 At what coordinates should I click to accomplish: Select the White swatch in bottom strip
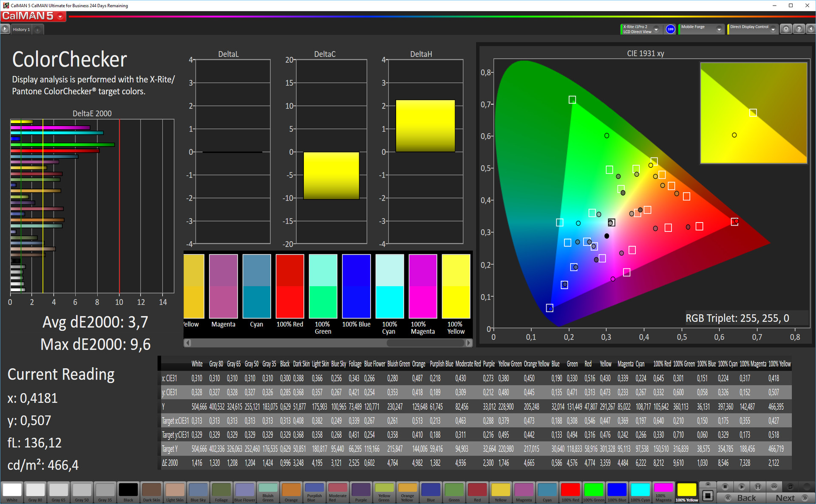(x=12, y=492)
